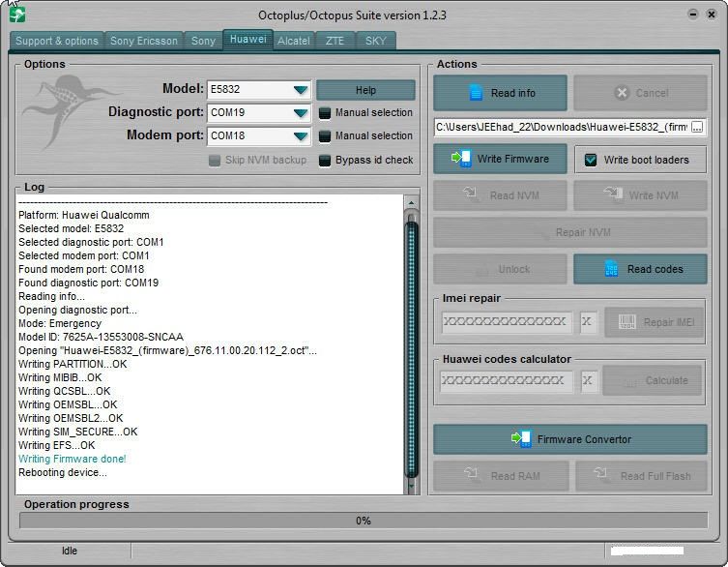728x567 pixels.
Task: Click the Cancel X icon
Action: (622, 93)
